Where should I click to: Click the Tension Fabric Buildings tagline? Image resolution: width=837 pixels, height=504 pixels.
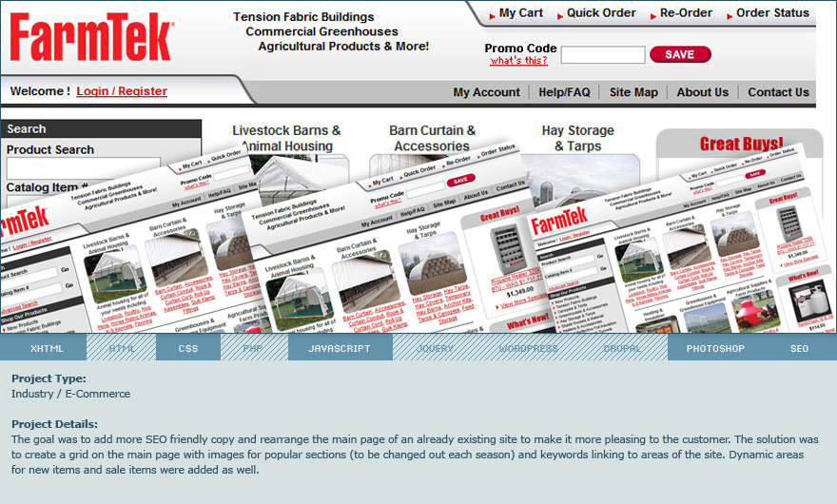303,17
